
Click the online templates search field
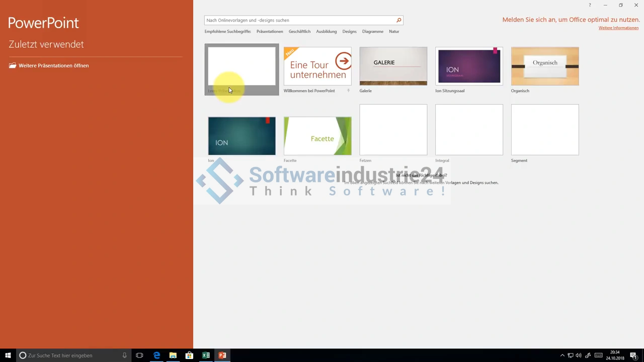point(299,20)
